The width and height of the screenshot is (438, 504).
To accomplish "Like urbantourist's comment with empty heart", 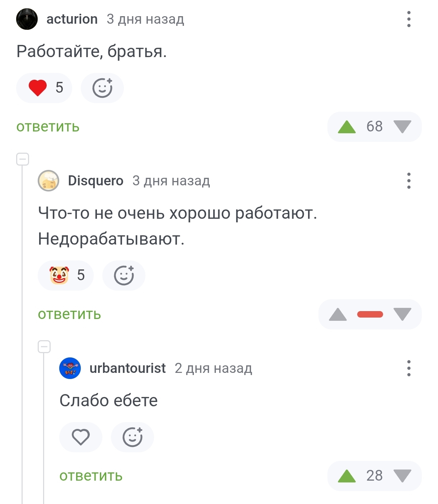I will 81,437.
